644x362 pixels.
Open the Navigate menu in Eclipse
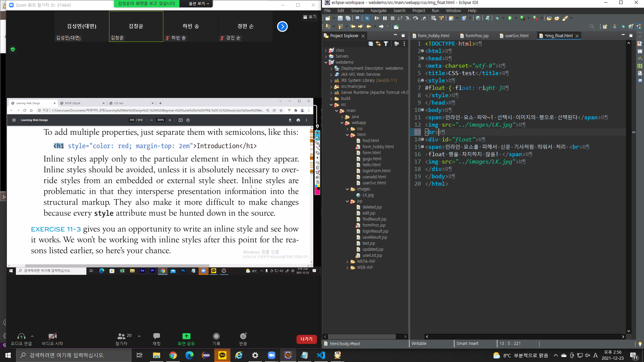pos(378,11)
